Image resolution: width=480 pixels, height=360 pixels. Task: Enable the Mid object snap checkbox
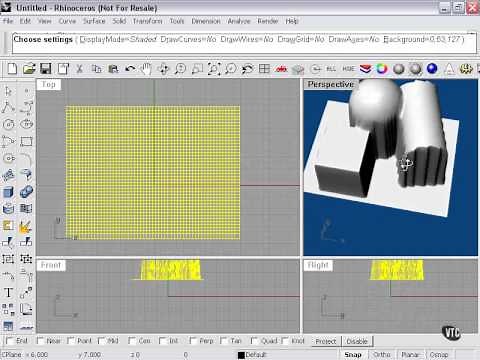[102, 341]
